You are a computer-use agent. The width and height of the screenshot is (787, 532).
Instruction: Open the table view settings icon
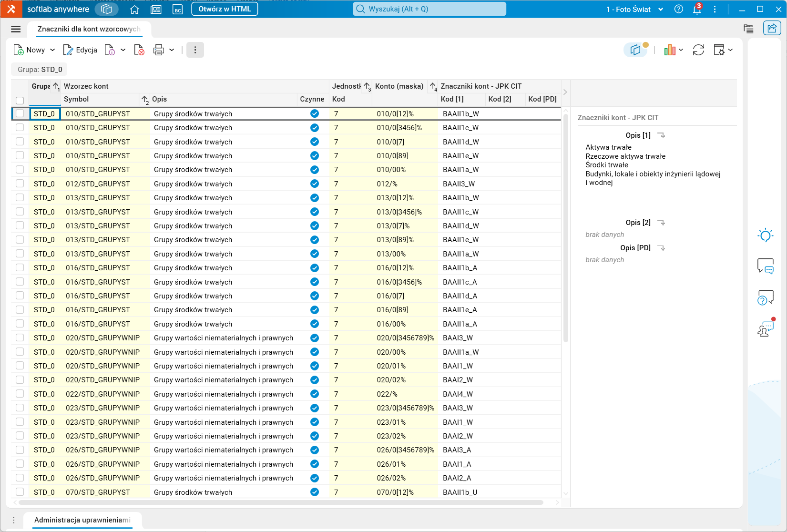pos(719,50)
